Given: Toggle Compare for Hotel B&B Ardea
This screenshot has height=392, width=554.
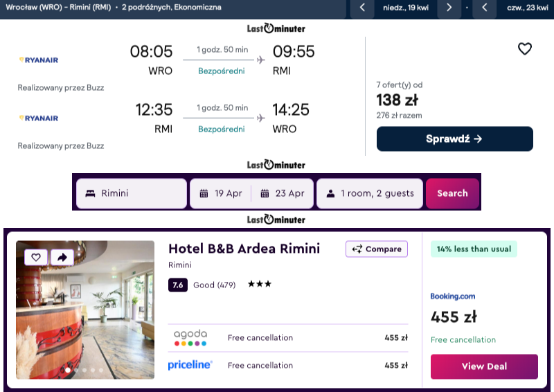Looking at the screenshot, I should 377,249.
